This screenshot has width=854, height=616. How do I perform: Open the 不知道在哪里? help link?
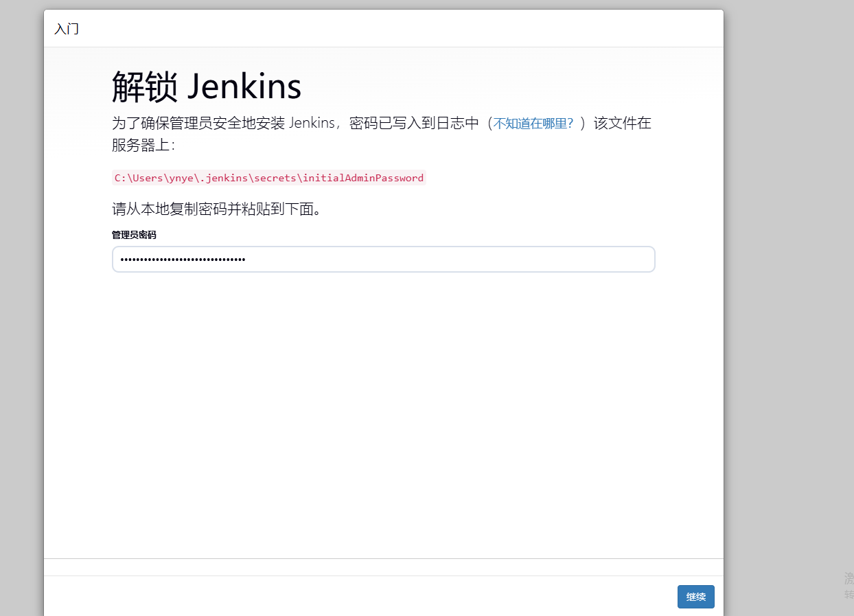click(x=533, y=124)
